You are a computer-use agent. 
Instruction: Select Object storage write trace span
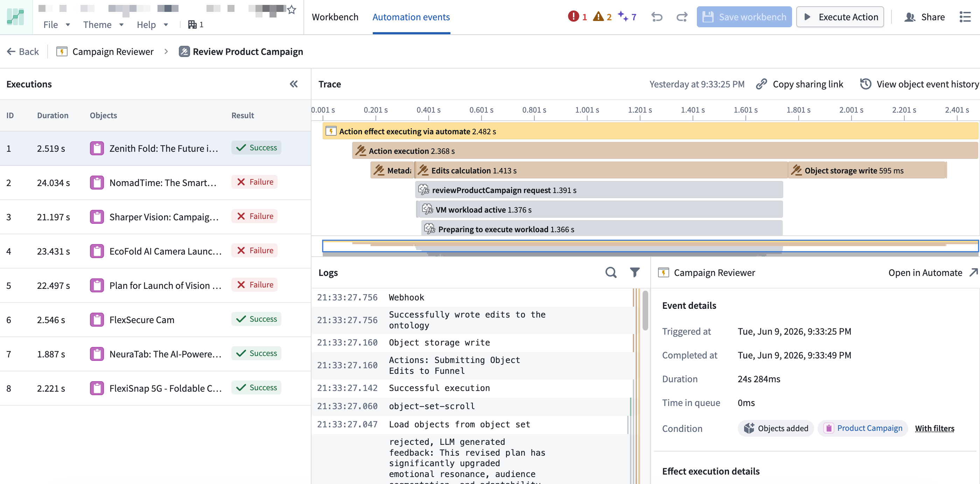coord(867,170)
